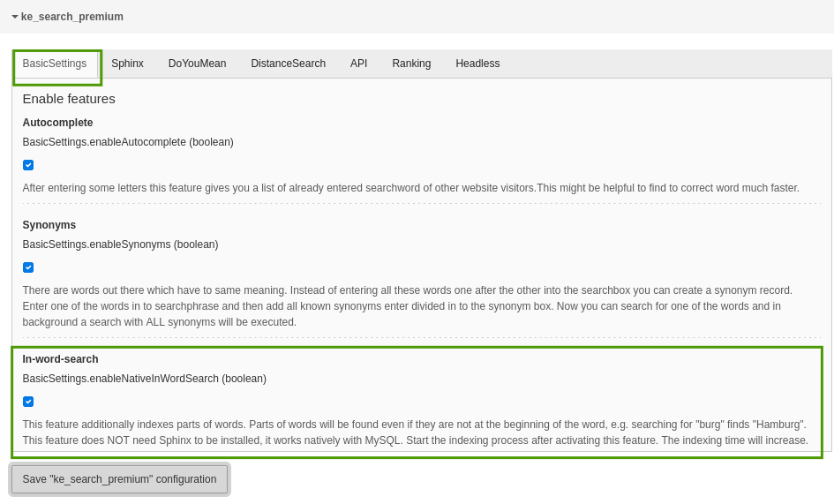Switch to the Sphinx tab
The width and height of the screenshot is (834, 504).
point(127,64)
